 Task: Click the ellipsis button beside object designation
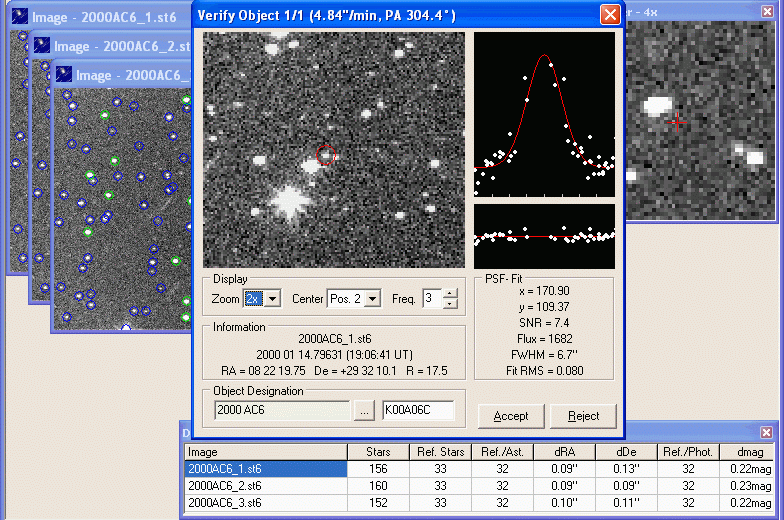[x=364, y=410]
